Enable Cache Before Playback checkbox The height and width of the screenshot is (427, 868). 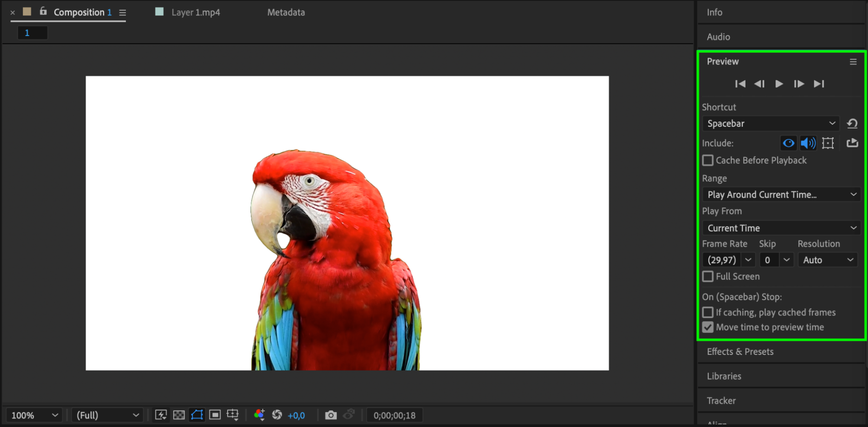pos(708,160)
